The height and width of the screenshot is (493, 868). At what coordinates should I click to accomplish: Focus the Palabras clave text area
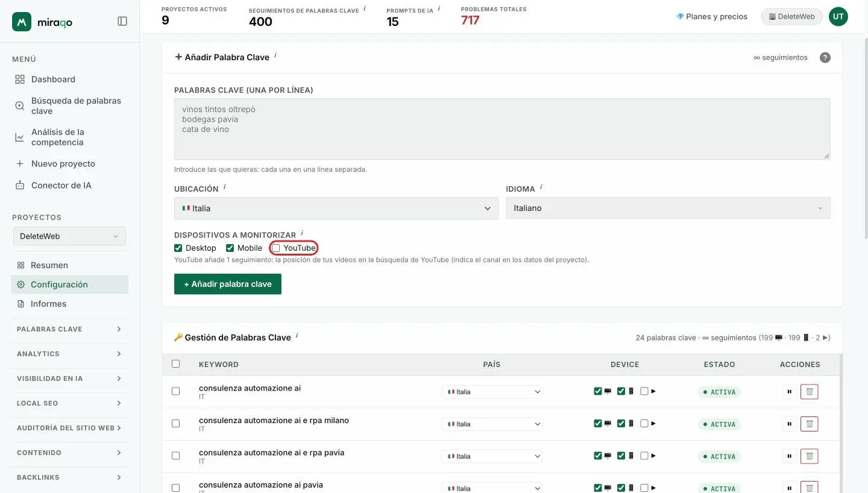tap(502, 129)
